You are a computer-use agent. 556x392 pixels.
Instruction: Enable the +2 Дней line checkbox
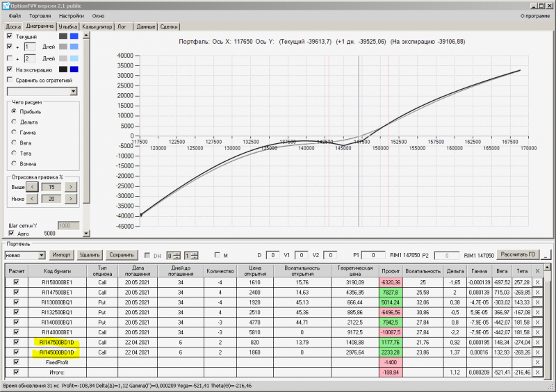tap(10, 58)
